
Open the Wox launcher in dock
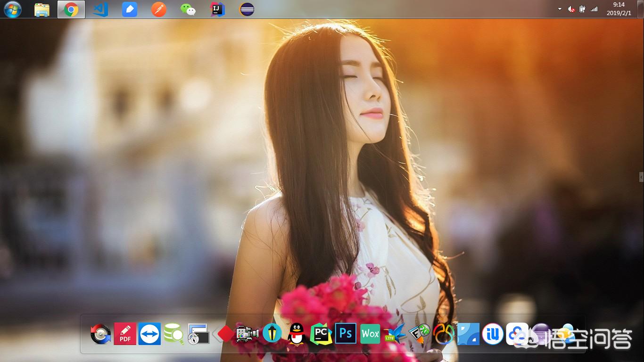(370, 334)
